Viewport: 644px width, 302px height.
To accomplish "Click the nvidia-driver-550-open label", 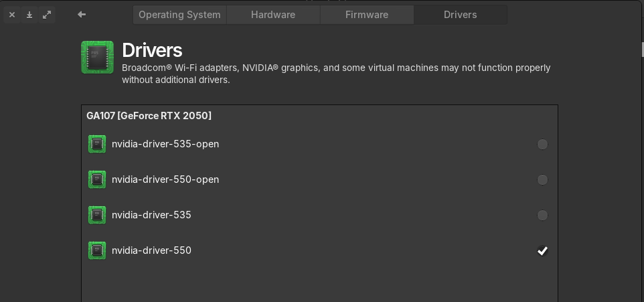I will (x=165, y=179).
